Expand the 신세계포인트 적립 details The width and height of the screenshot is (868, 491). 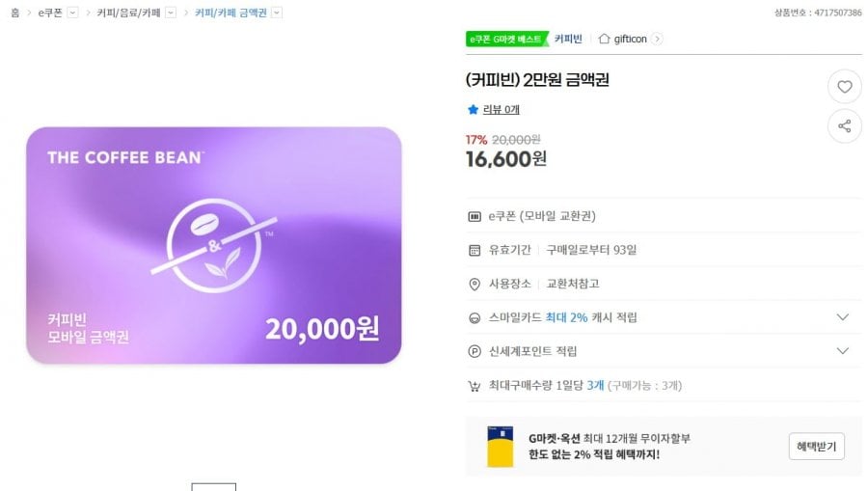coord(842,351)
